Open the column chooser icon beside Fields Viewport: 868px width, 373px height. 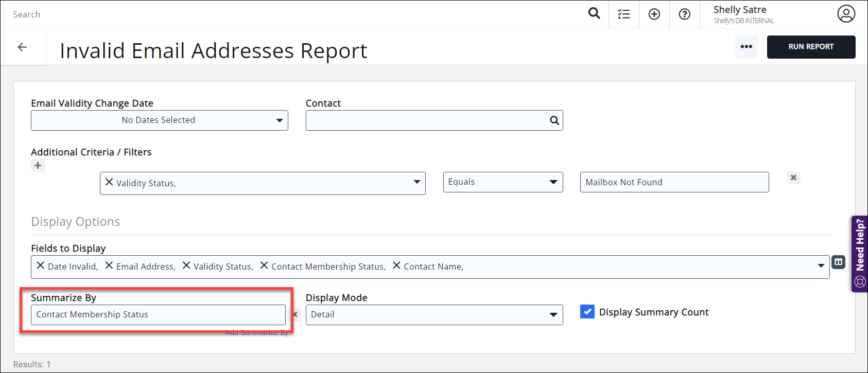click(x=838, y=262)
